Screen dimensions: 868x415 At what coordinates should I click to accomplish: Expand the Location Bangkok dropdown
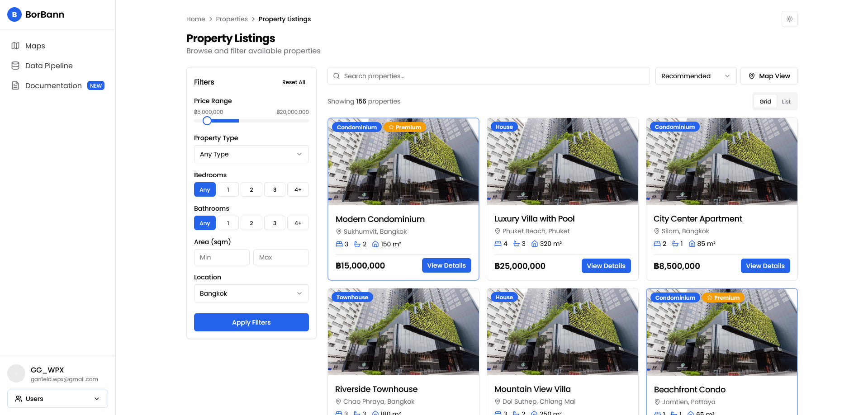[251, 293]
